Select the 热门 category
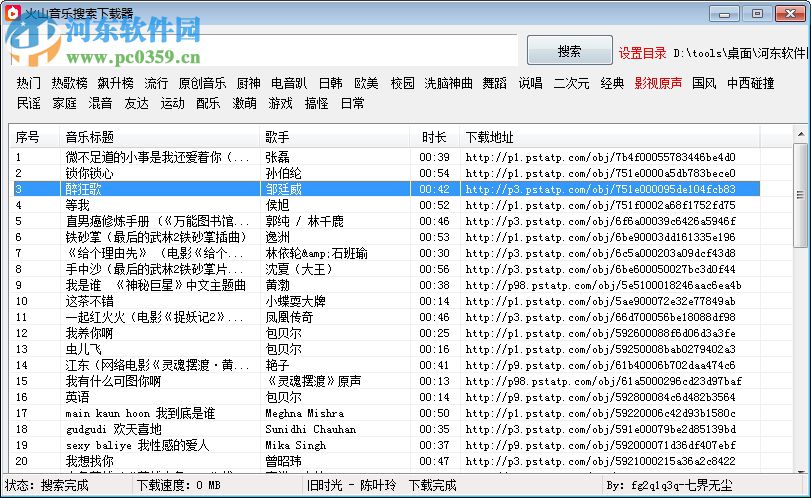This screenshot has width=811, height=498. (x=28, y=83)
